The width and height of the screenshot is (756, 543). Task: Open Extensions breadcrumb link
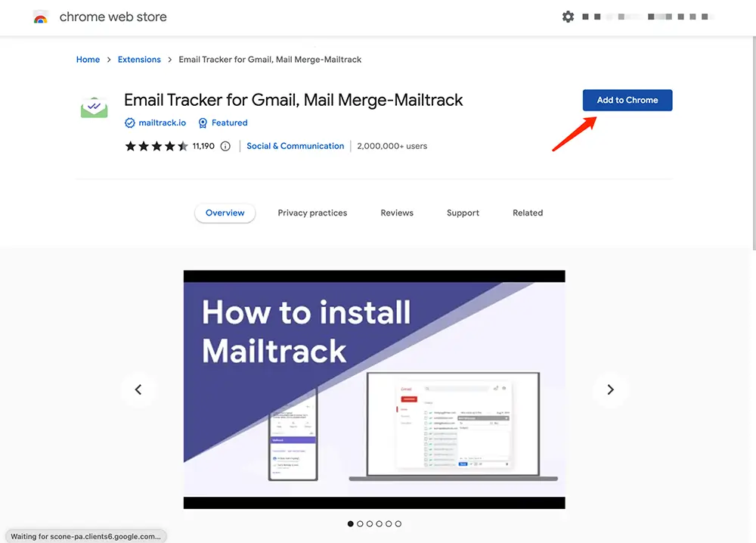click(x=139, y=59)
